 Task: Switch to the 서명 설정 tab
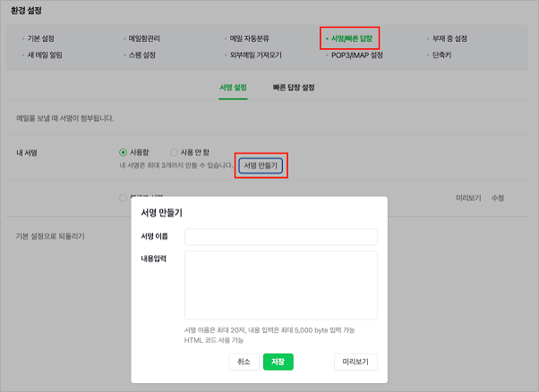[x=233, y=88]
